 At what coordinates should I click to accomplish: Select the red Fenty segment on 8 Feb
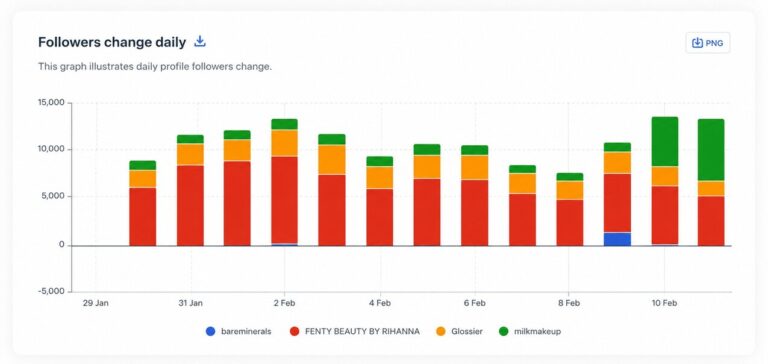(570, 222)
